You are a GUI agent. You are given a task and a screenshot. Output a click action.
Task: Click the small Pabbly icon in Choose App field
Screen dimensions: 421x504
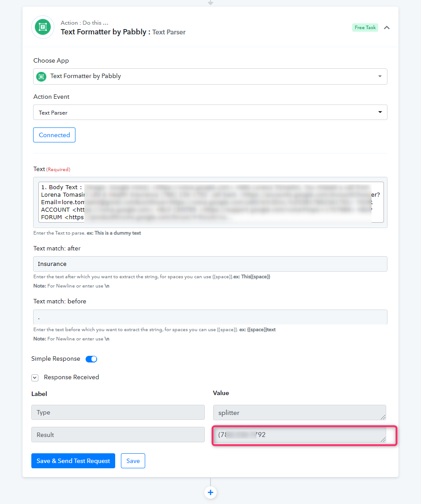(x=41, y=76)
